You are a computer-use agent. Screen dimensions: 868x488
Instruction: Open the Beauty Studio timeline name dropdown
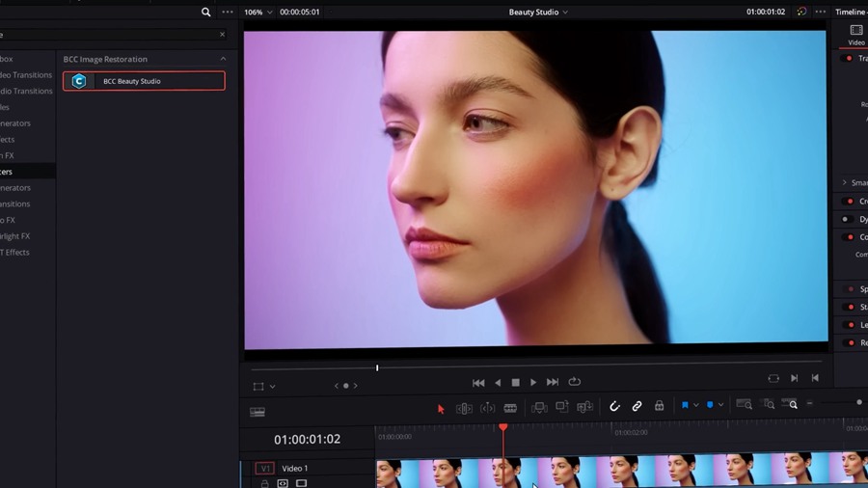coord(538,12)
